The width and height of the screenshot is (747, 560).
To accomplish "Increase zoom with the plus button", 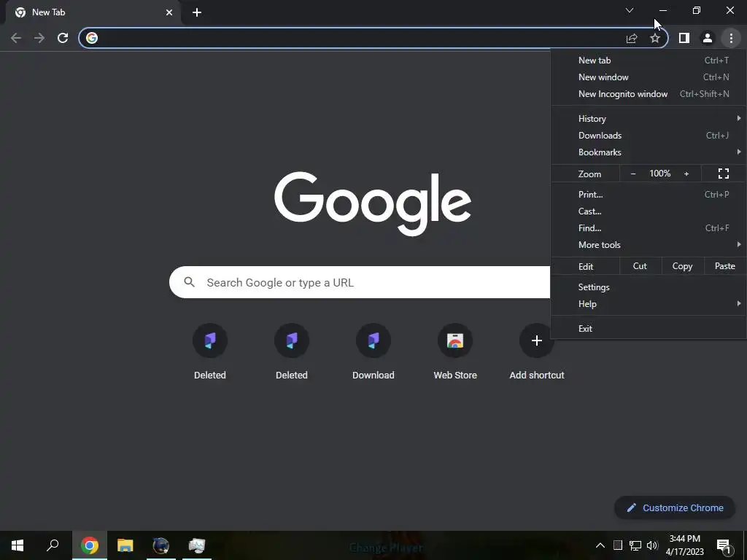I will [x=686, y=174].
